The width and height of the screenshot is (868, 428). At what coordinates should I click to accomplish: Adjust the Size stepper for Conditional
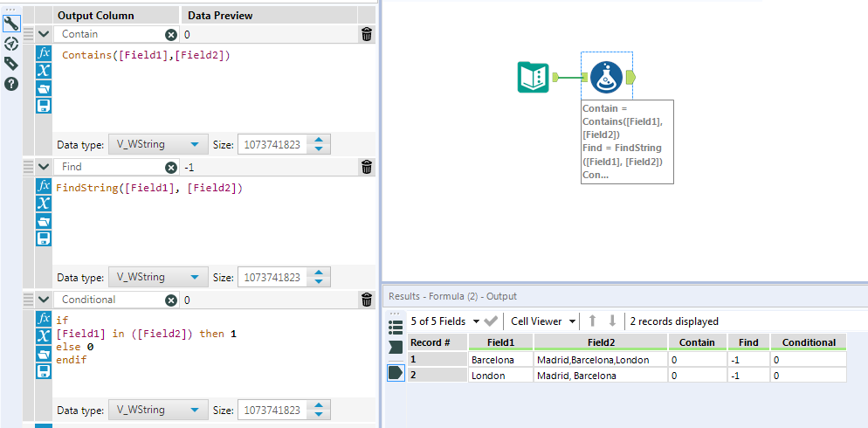[319, 411]
